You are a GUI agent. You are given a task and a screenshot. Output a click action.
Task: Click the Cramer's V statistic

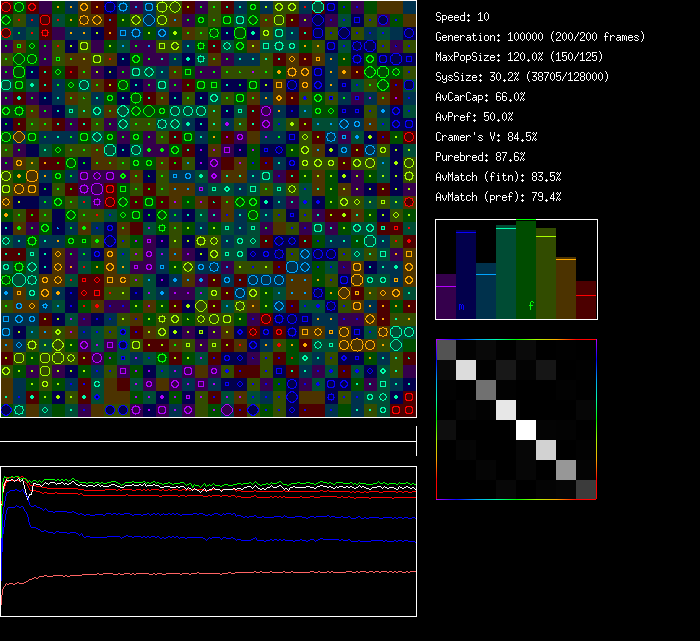point(486,137)
